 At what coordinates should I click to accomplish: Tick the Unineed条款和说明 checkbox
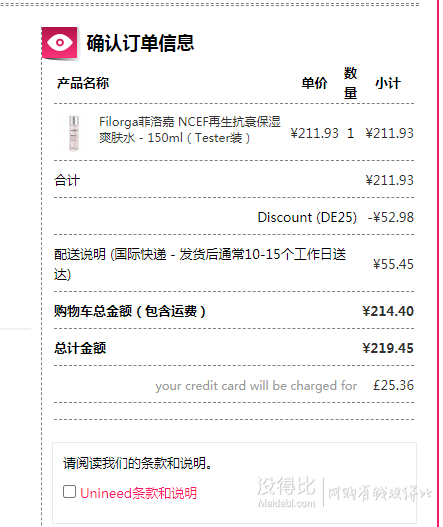pyautogui.click(x=69, y=492)
